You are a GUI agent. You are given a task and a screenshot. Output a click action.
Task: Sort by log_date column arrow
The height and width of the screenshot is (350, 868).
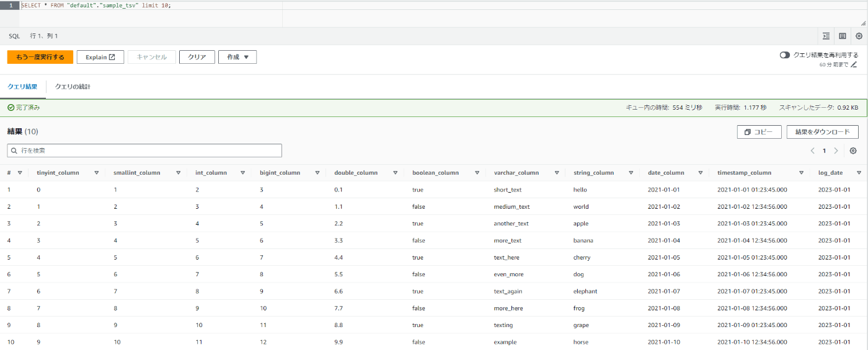[859, 173]
